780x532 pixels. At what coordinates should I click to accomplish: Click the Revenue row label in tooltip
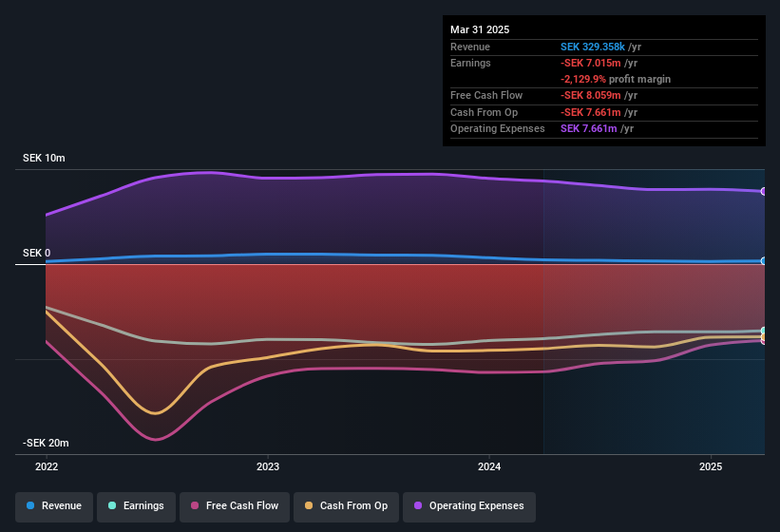[470, 47]
